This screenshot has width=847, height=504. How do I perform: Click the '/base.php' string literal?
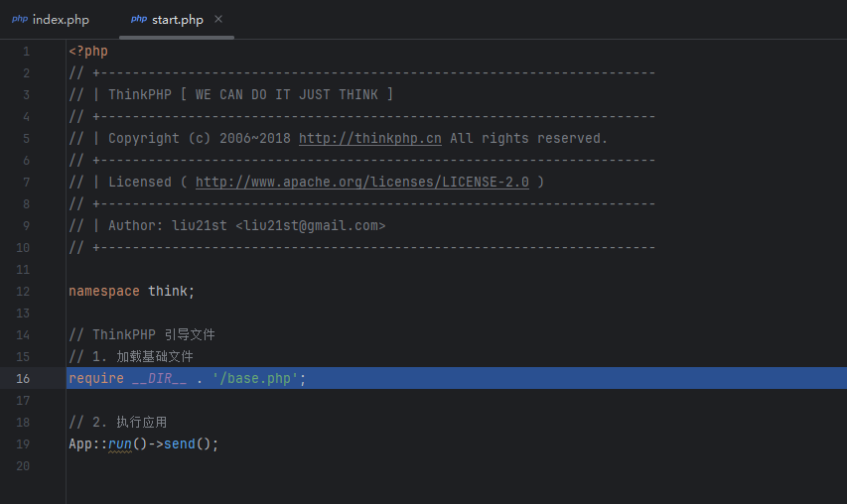(x=255, y=378)
